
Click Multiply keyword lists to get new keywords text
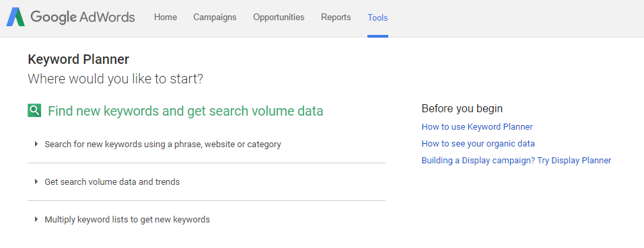pyautogui.click(x=127, y=219)
